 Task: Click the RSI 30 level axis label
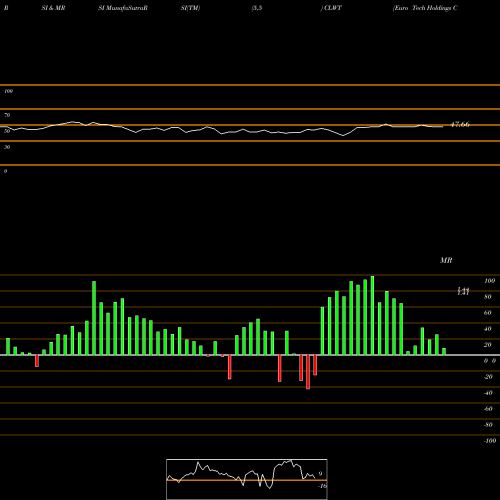7,147
